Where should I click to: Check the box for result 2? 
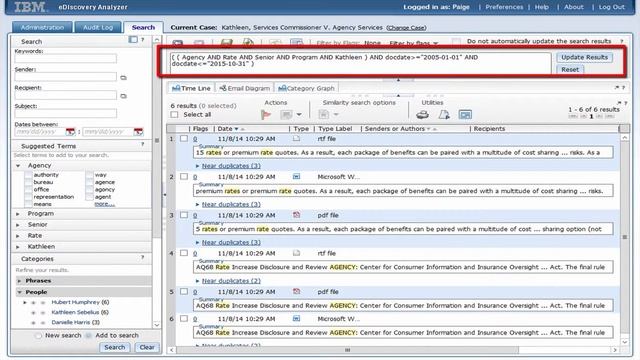pos(184,176)
